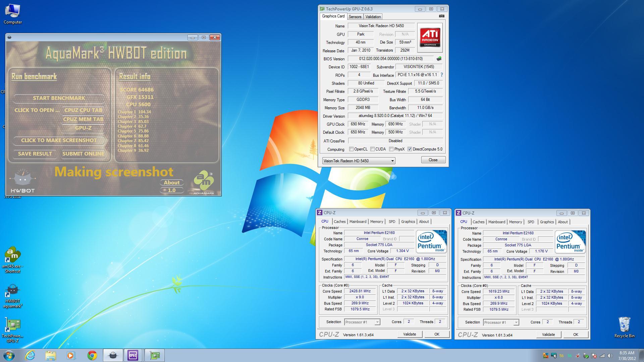Viewport: 644px width, 362px height.
Task: Click the Driver Version field in GPU-Z
Action: coord(395,116)
